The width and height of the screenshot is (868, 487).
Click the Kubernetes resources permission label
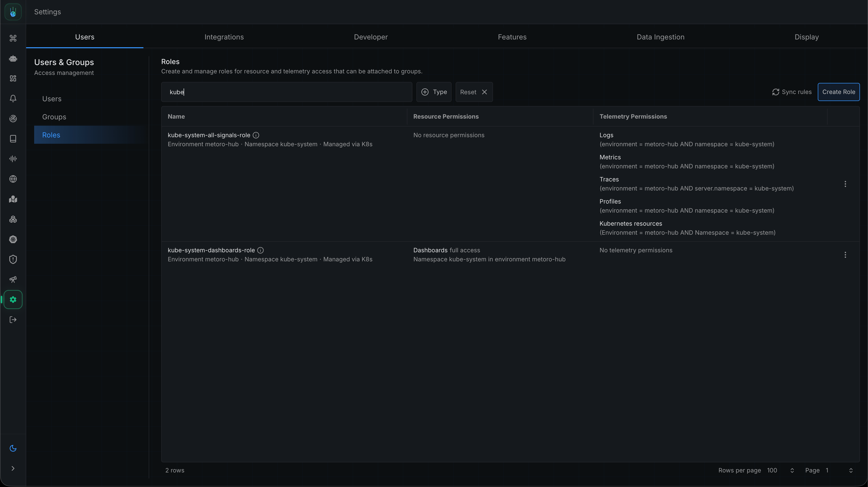coord(630,224)
